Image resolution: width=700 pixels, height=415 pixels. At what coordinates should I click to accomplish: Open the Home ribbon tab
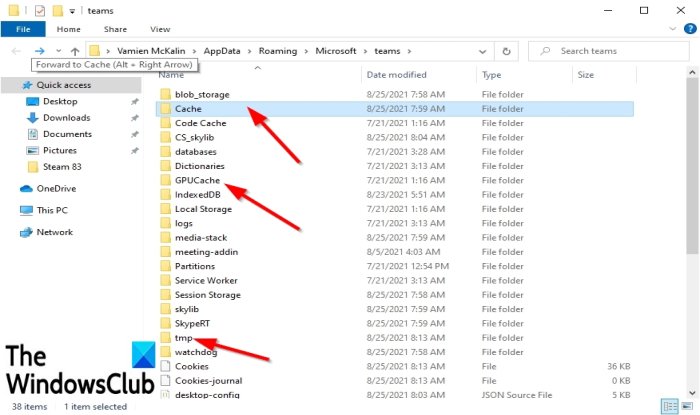(x=68, y=29)
